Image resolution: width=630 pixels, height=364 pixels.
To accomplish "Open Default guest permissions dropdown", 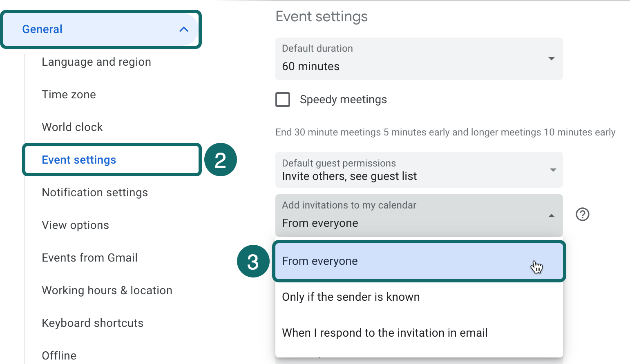I will 419,170.
